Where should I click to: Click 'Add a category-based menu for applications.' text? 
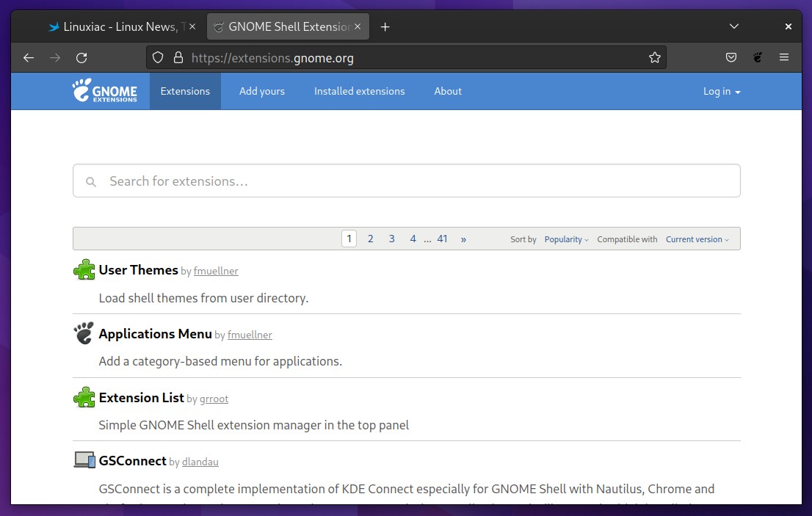(220, 361)
